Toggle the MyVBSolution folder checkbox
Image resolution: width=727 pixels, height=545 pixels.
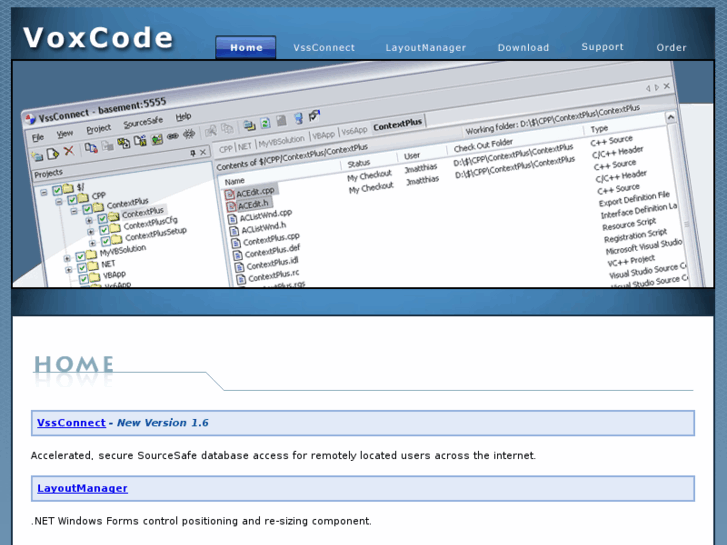coord(80,257)
